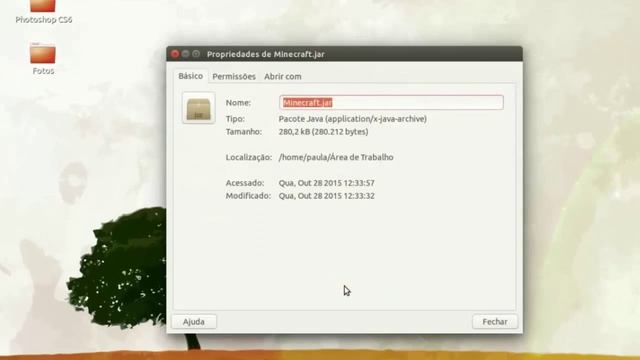Open the Abrir com tab
640x360 pixels.
pos(282,76)
